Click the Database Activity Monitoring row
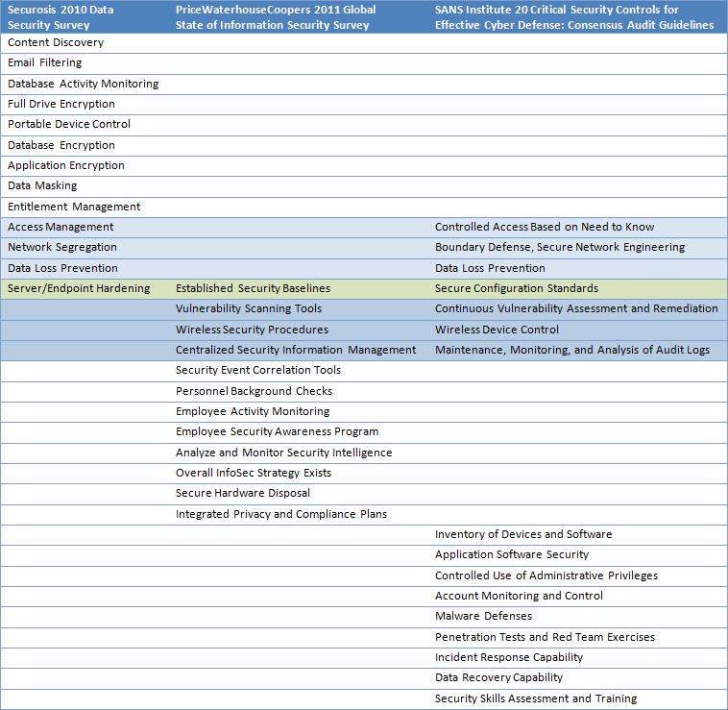 tap(84, 84)
